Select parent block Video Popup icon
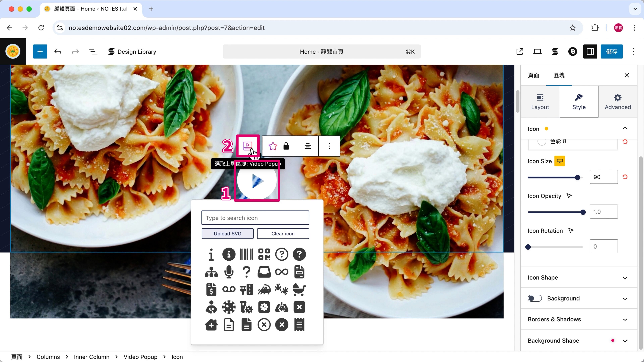 point(248,146)
